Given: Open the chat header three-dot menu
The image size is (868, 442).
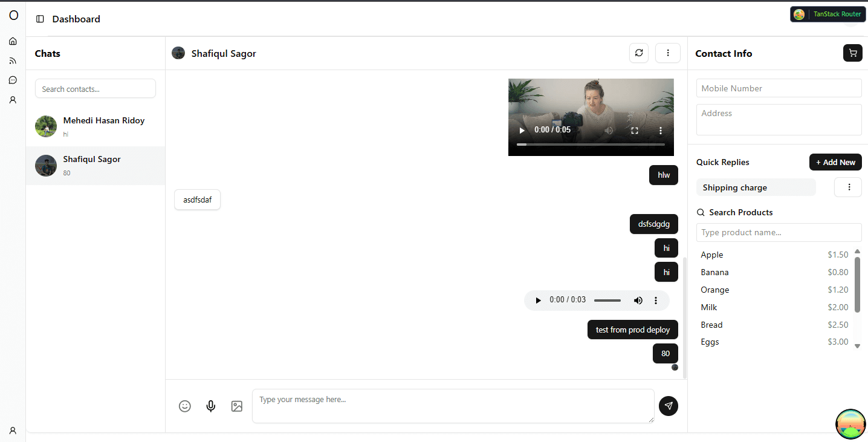Looking at the screenshot, I should [x=668, y=53].
